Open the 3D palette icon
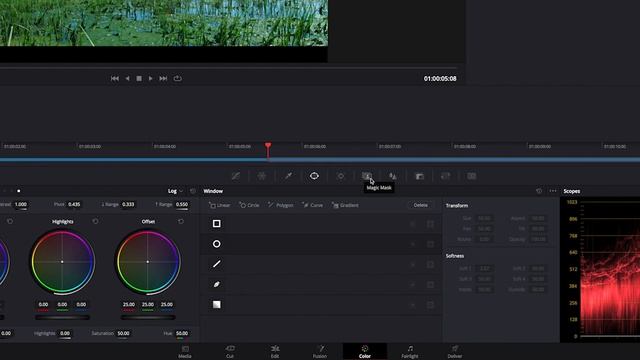 click(471, 176)
